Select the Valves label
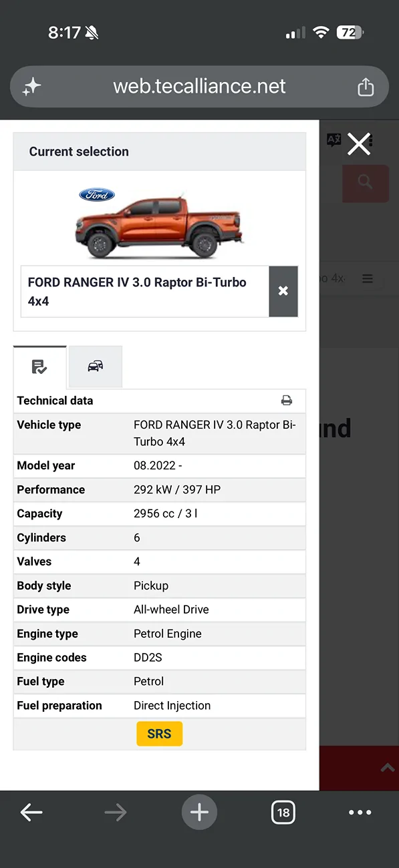Screen dimensions: 399x868 [x=34, y=562]
